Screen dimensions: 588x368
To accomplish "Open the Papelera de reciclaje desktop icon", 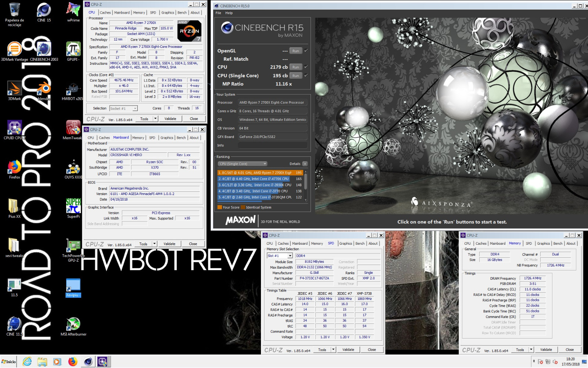I will pyautogui.click(x=14, y=14).
